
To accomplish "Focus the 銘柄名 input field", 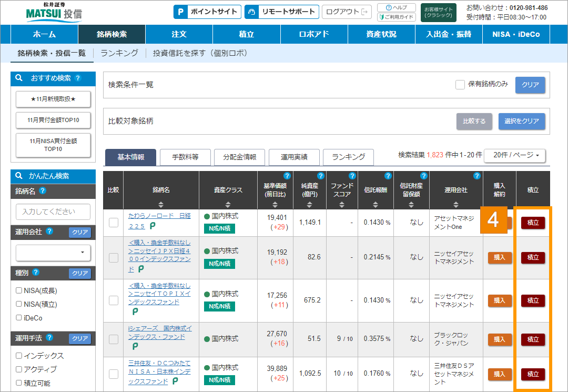I will [53, 212].
